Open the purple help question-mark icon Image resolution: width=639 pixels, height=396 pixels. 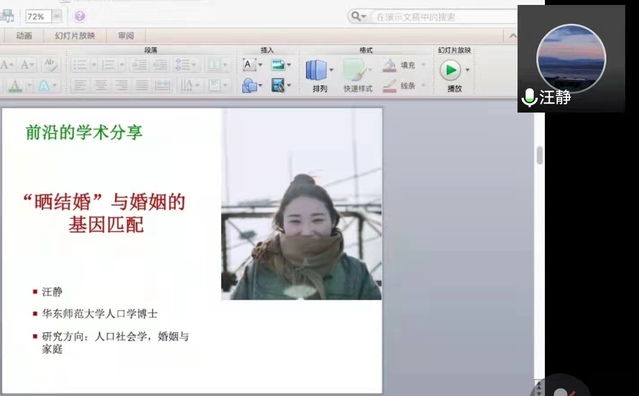79,16
